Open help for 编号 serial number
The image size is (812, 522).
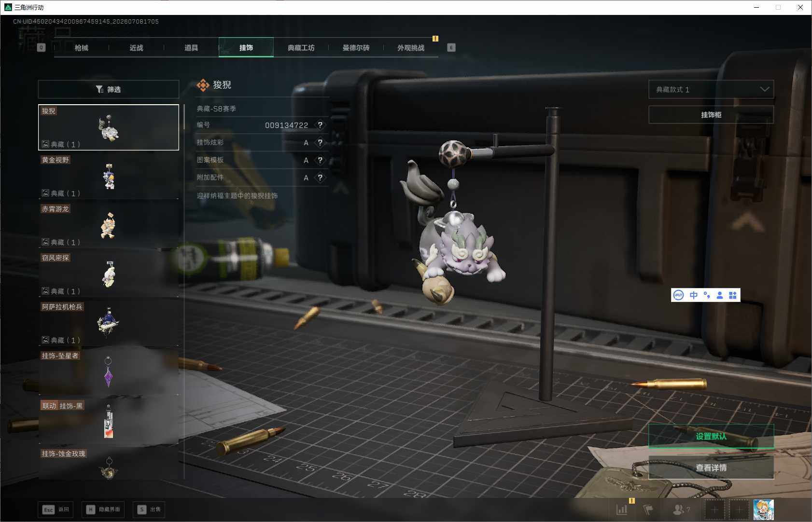tap(320, 125)
